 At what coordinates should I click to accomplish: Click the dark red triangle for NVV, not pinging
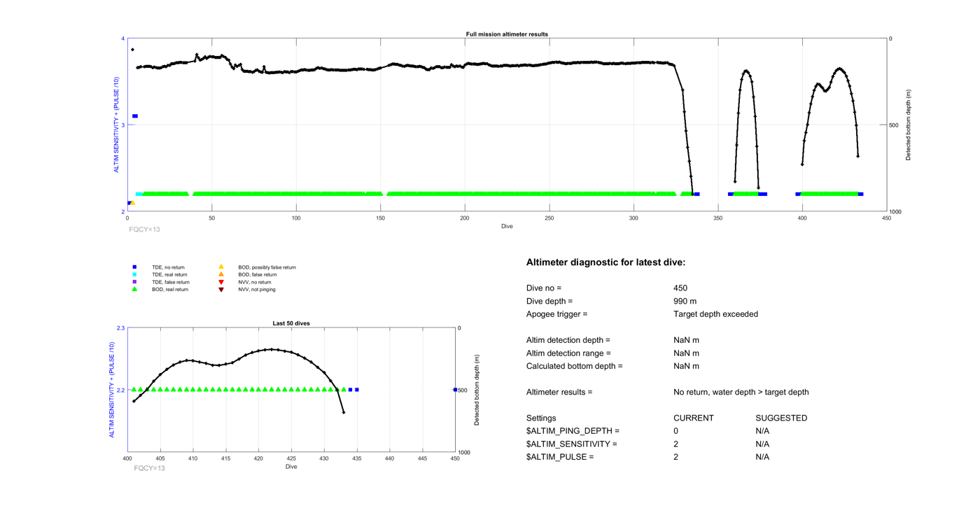tap(221, 290)
